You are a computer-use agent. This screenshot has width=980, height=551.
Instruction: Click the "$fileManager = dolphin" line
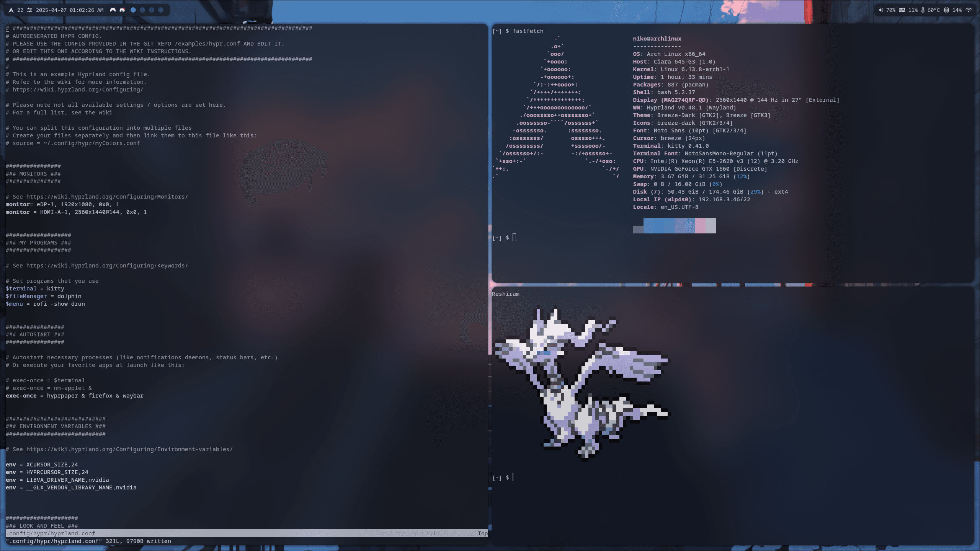43,296
